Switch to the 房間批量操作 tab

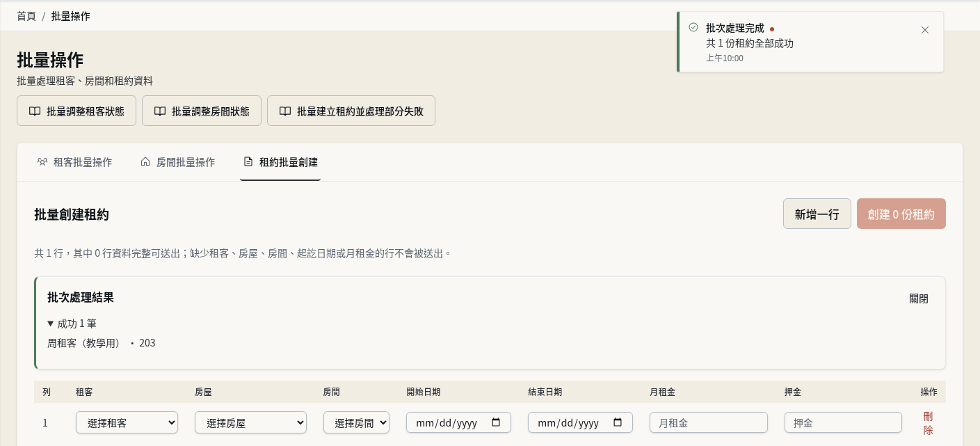[x=177, y=162]
